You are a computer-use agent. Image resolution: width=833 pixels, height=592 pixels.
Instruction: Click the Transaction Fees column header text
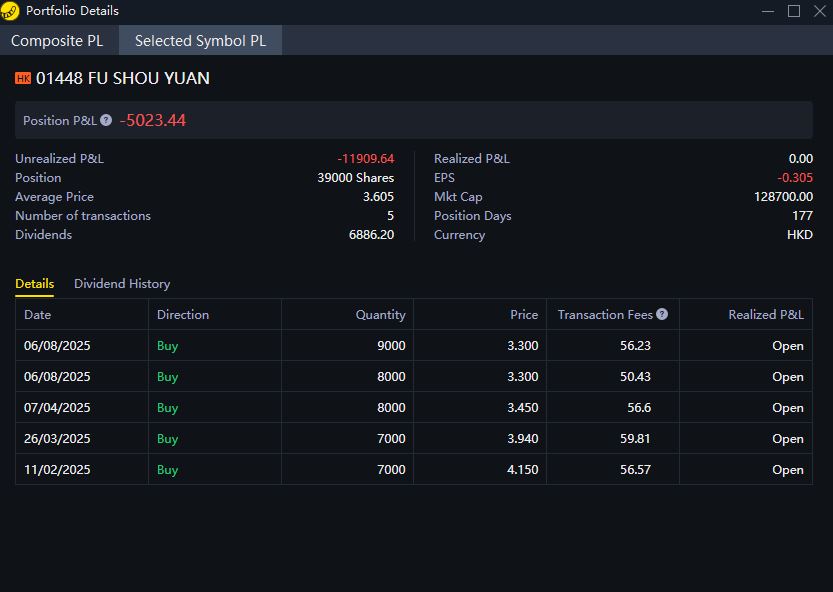coord(605,315)
